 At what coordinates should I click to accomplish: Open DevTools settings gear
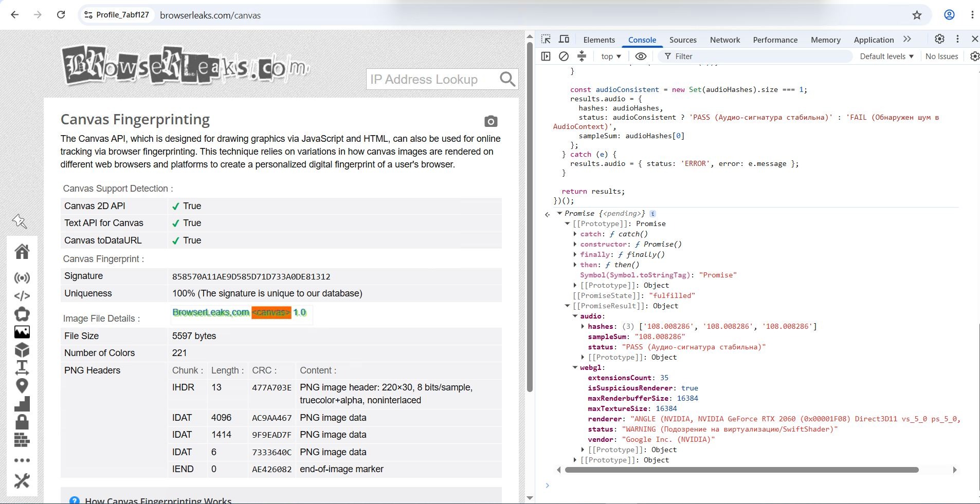pyautogui.click(x=939, y=39)
